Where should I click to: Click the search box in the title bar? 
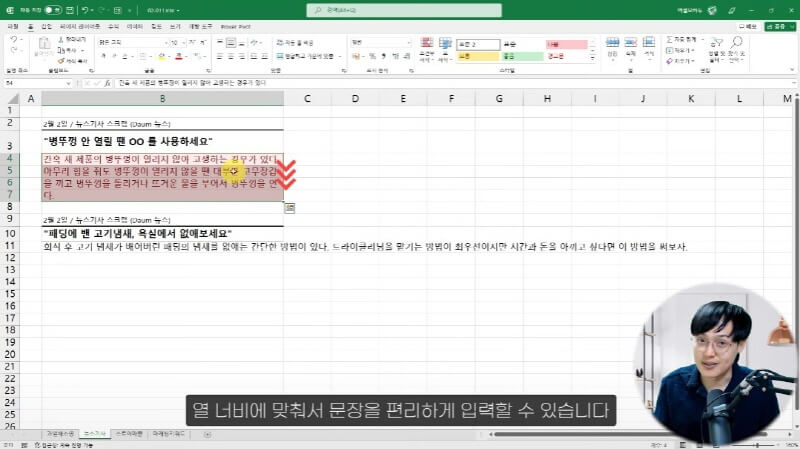coord(404,10)
